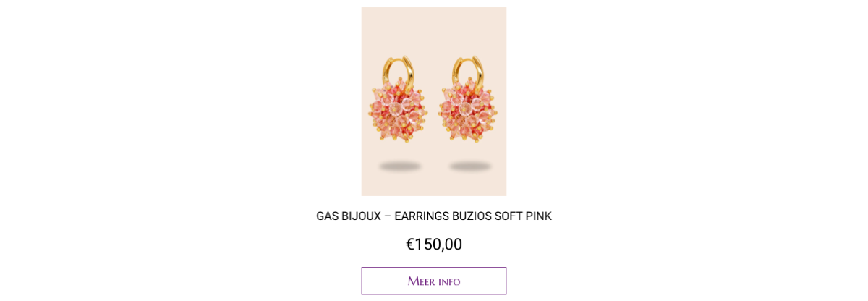Select the €150,00 price text
868x301 pixels.
click(x=434, y=245)
